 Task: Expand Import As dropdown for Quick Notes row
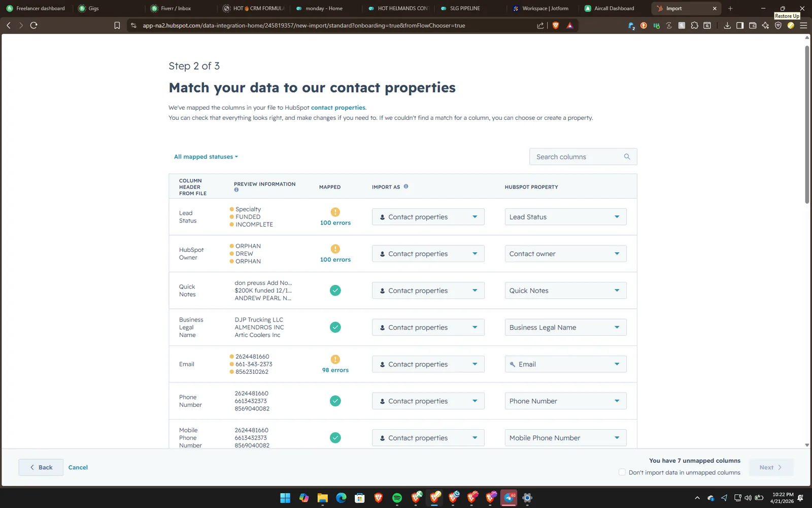(x=428, y=291)
